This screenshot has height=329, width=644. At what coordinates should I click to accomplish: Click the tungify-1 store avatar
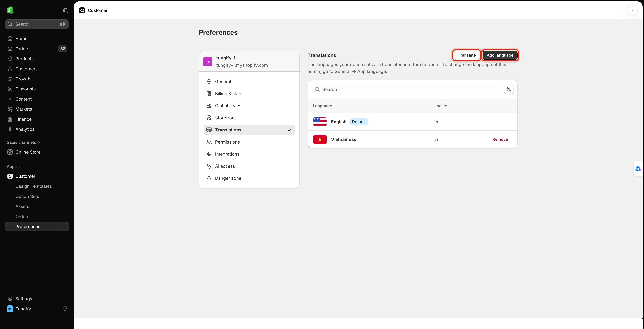[207, 62]
